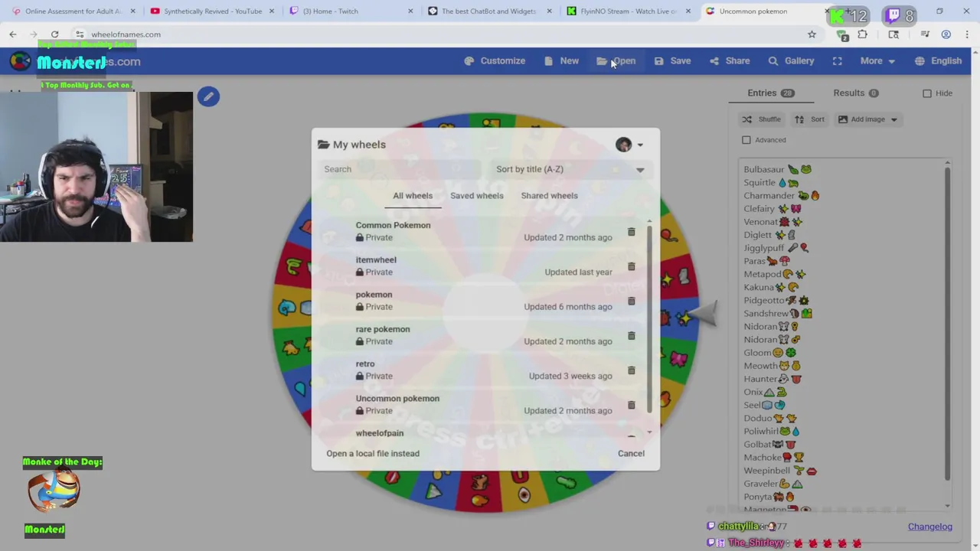
Task: Open the account avatar dropdown in dialog
Action: [x=630, y=145]
